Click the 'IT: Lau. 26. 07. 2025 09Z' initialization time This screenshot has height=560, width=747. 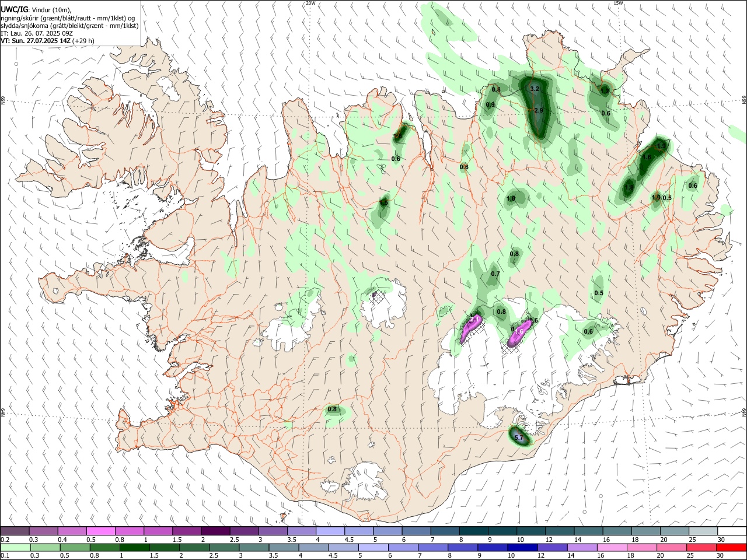click(x=36, y=33)
